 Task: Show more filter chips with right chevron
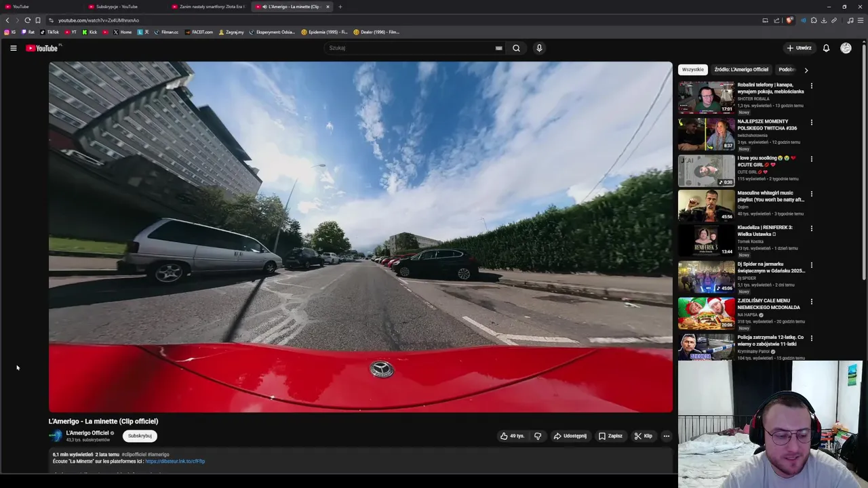click(x=806, y=70)
